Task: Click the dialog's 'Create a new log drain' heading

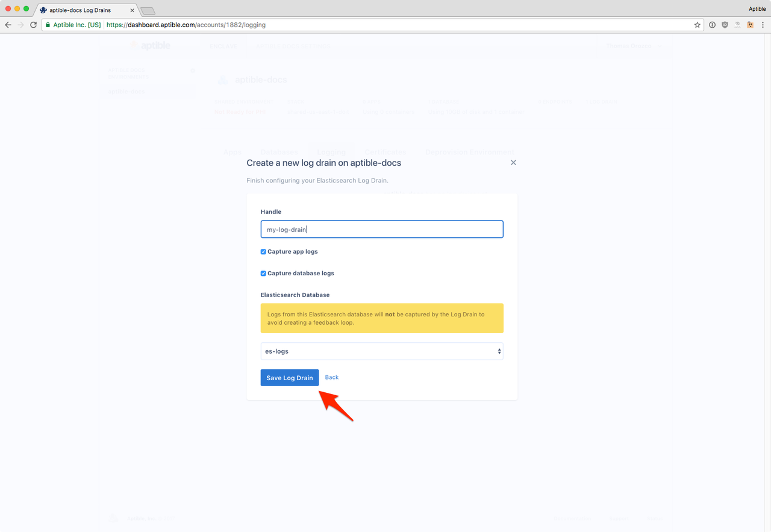Action: (324, 163)
